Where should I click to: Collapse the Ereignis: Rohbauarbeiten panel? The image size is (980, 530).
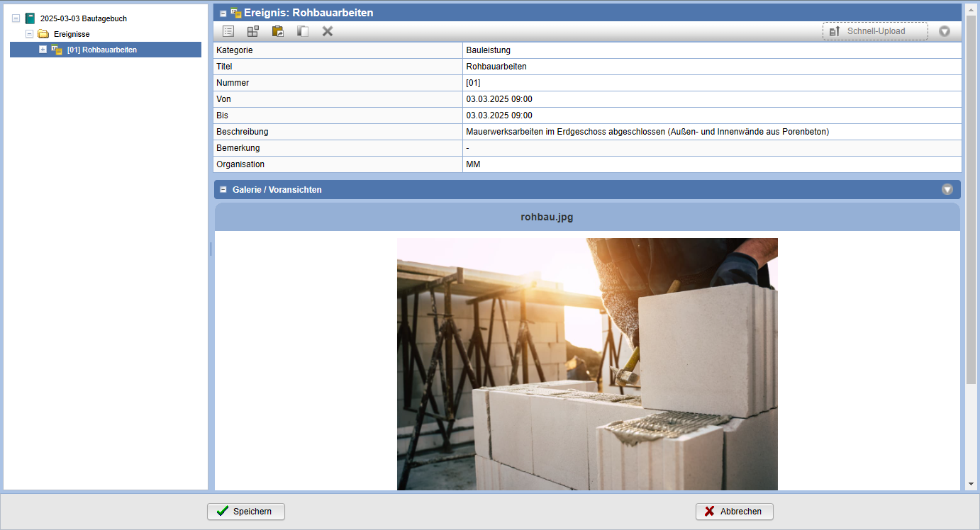pos(223,13)
